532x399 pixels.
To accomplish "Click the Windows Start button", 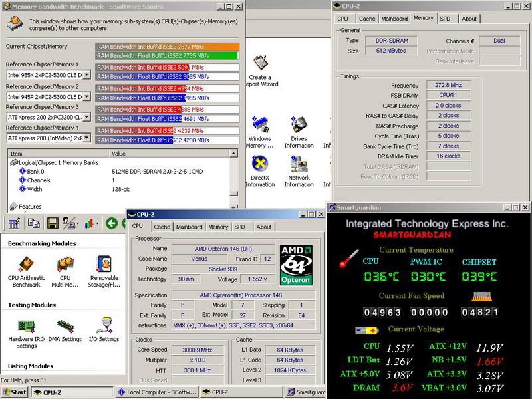I will pyautogui.click(x=15, y=392).
